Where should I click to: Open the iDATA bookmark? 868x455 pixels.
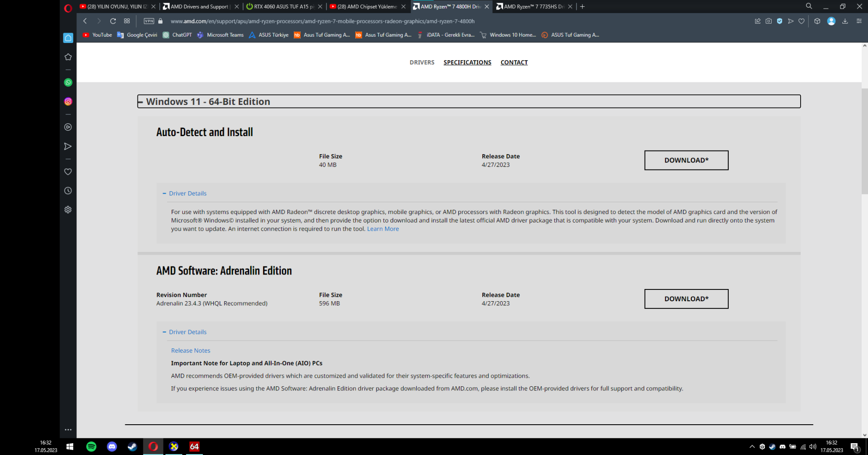click(446, 35)
